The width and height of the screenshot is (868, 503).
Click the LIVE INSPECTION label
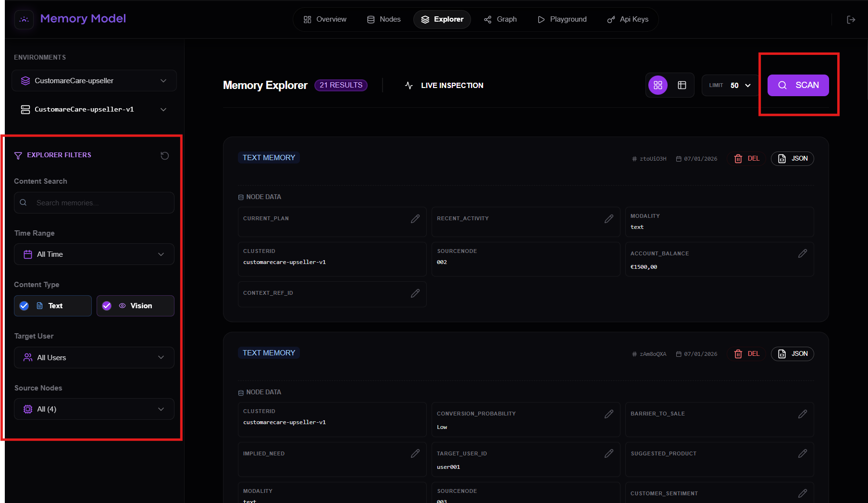click(452, 86)
